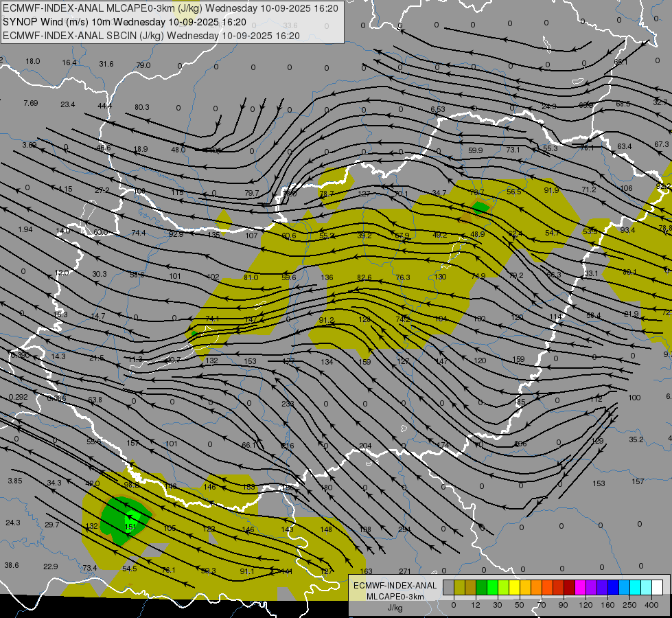Click the MLCAPE0-3km title line

[170, 8]
